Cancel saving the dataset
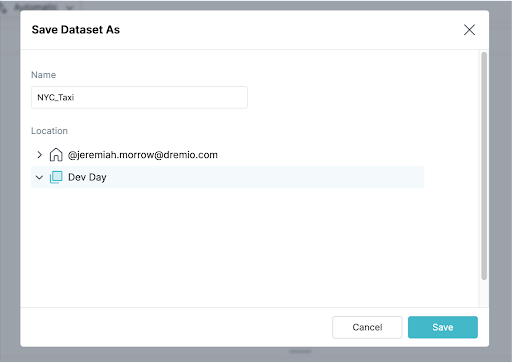The height and width of the screenshot is (362, 512). [367, 327]
